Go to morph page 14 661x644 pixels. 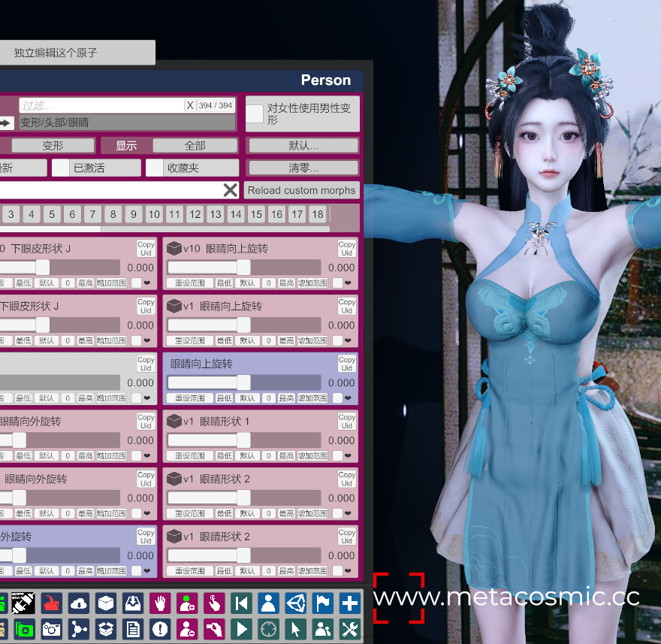[236, 214]
